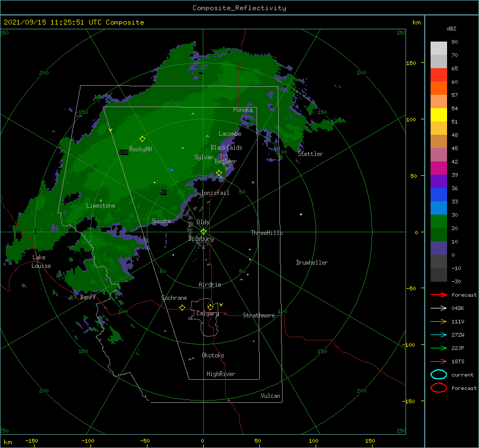
Task: Click the yellow diamond marker above Calgary
Action: click(x=210, y=307)
